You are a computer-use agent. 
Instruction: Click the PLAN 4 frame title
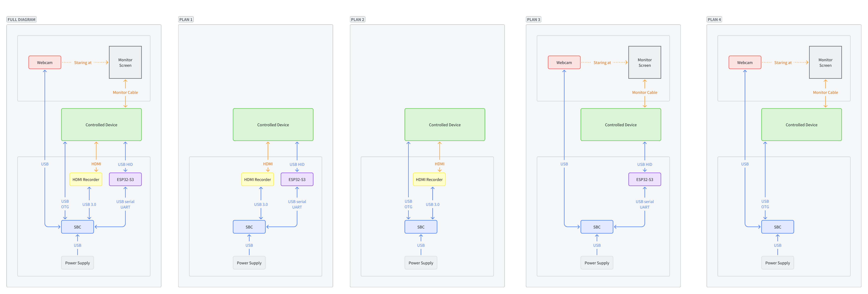(714, 20)
